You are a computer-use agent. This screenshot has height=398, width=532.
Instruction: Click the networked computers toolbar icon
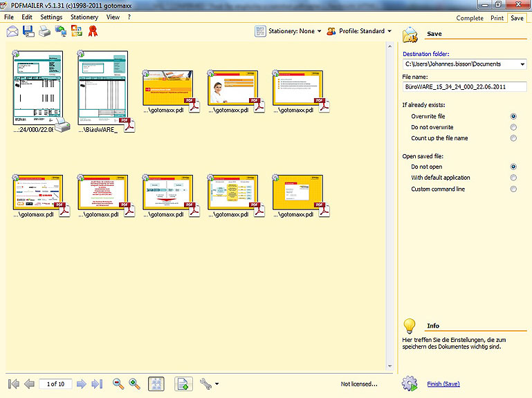(61, 31)
